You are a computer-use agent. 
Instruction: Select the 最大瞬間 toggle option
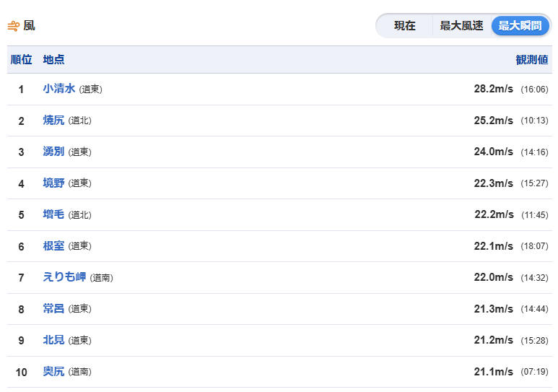[x=520, y=26]
